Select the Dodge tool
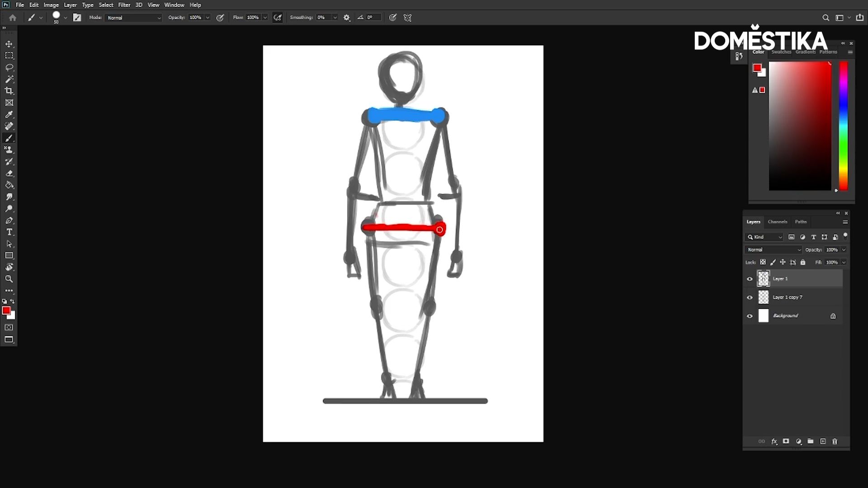 click(9, 208)
